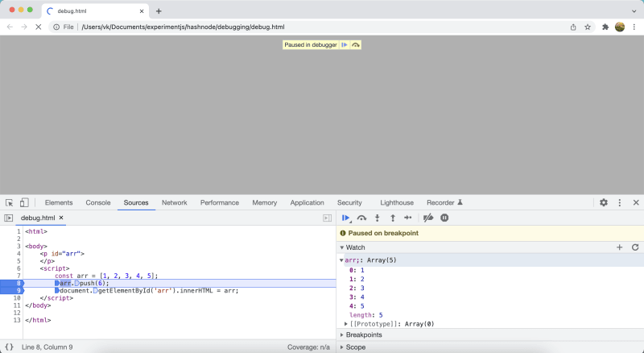Open a new browser tab
Viewport: 644px width, 353px height.
tap(159, 11)
